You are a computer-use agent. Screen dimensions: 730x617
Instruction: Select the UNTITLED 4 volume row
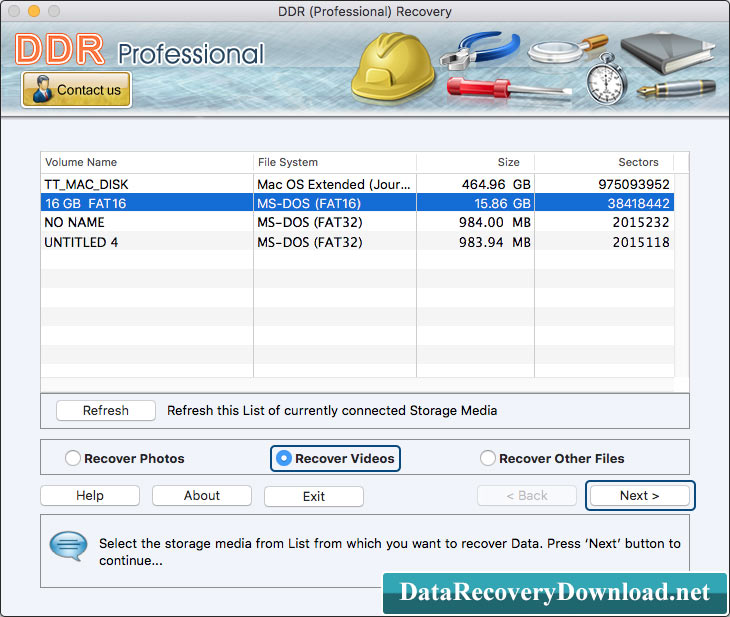coord(357,242)
